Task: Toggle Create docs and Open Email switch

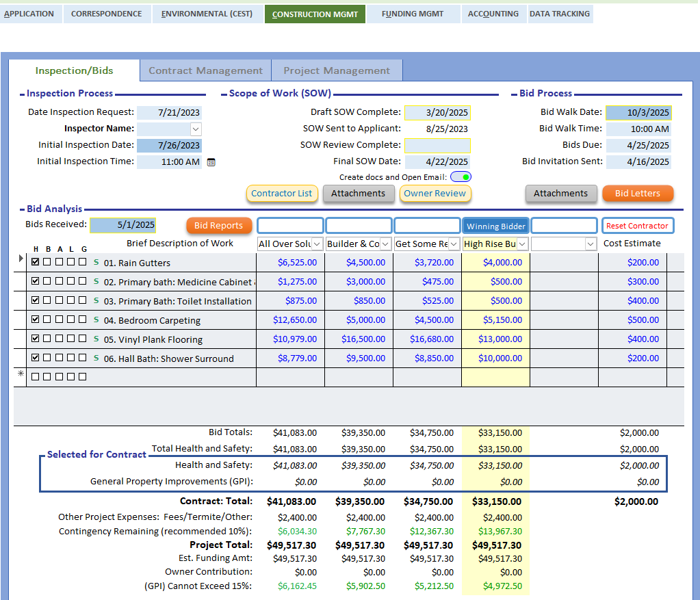Action: click(461, 177)
